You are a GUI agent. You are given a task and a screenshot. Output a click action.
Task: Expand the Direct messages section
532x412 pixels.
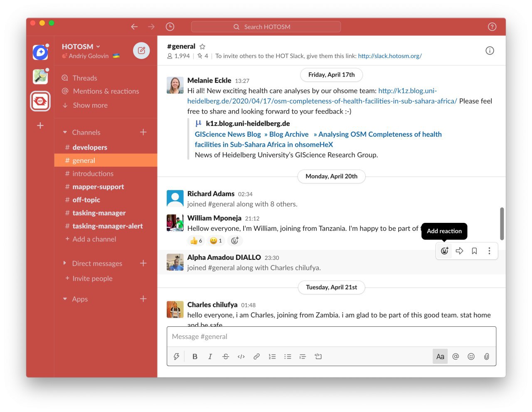(65, 263)
